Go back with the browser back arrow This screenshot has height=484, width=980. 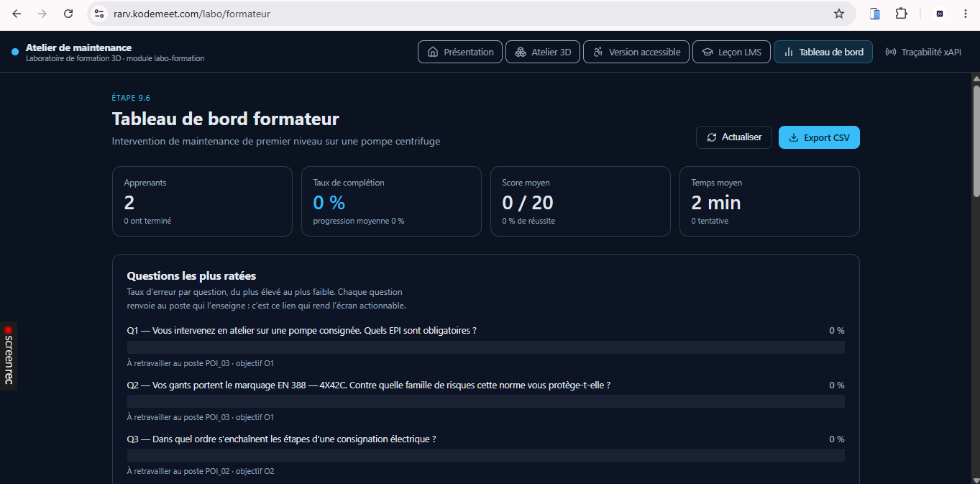pos(17,14)
